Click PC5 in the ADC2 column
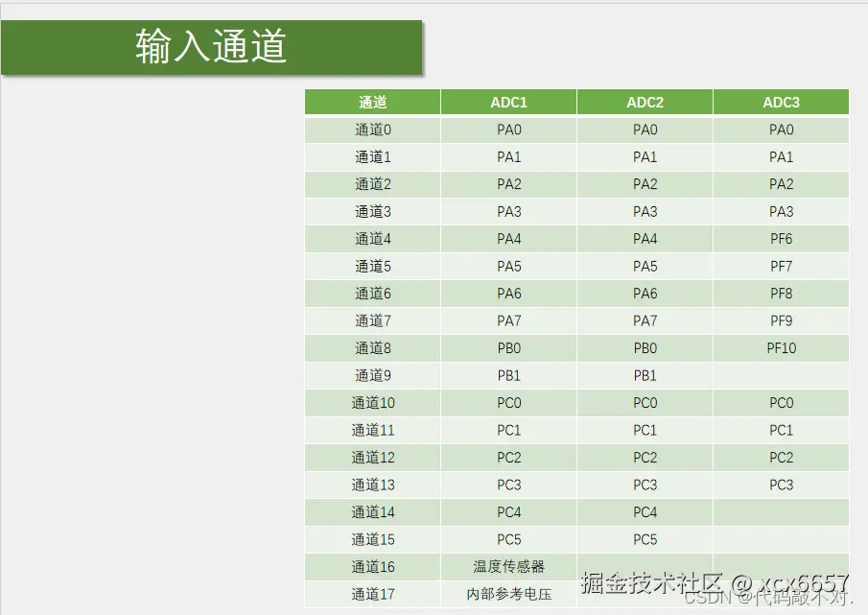Image resolution: width=868 pixels, height=615 pixels. point(645,540)
